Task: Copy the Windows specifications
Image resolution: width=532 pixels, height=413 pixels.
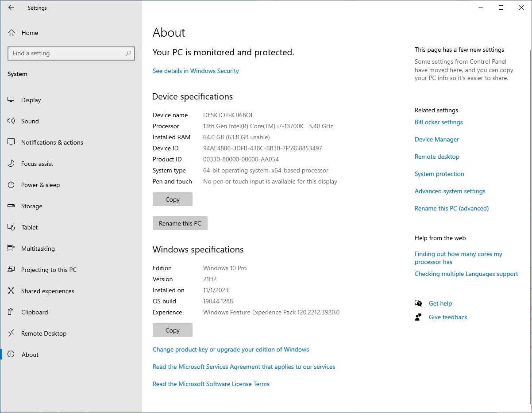Action: [x=173, y=330]
